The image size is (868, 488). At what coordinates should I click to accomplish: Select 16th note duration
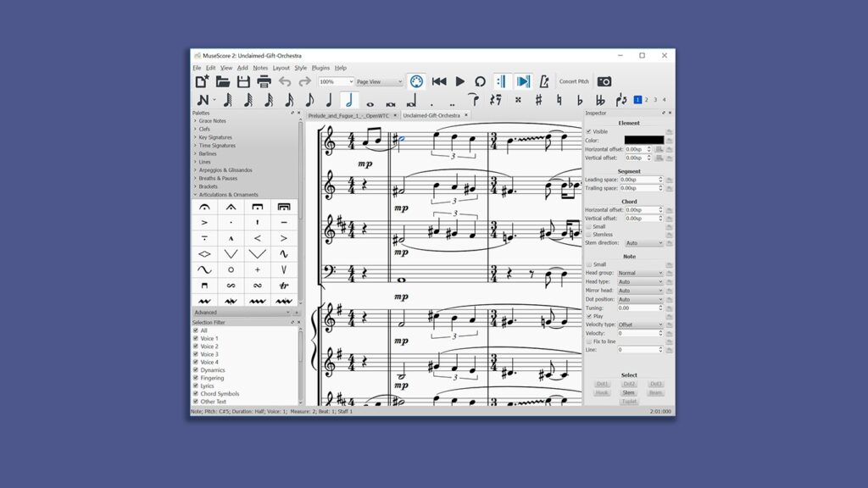(x=289, y=100)
